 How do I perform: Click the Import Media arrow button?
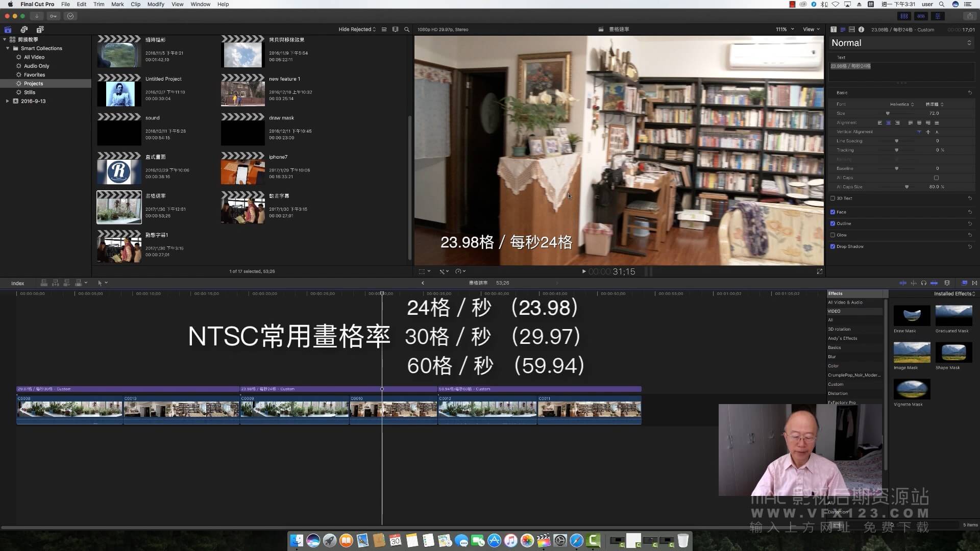[37, 16]
